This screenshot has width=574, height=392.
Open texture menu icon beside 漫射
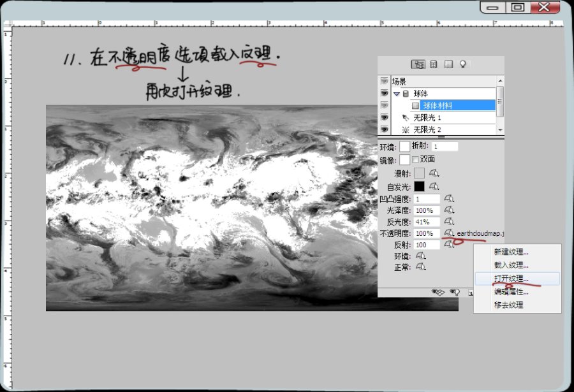coord(434,173)
